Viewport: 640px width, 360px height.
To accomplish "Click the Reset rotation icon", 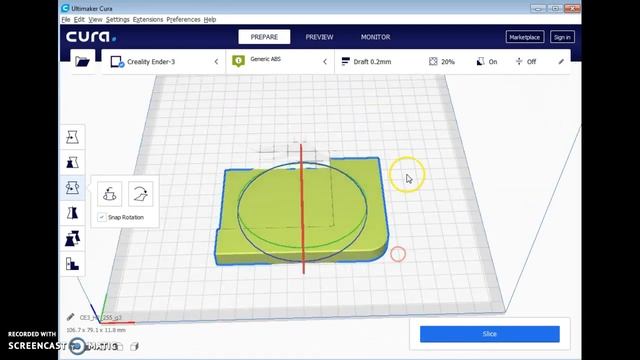I will [x=109, y=194].
